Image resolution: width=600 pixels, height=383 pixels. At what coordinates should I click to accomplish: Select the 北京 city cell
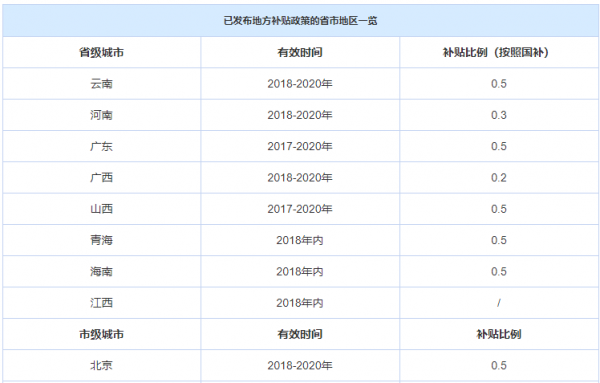pos(101,366)
